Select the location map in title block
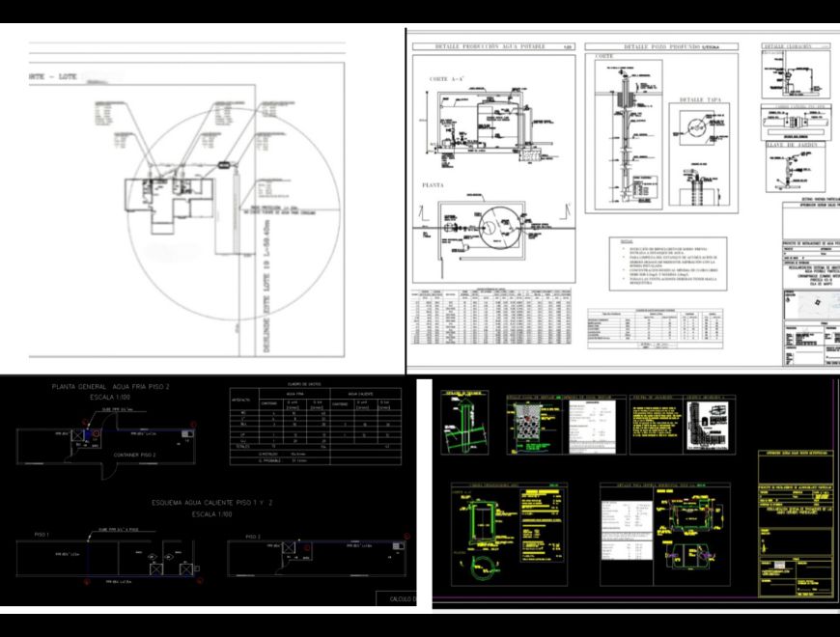 pyautogui.click(x=809, y=305)
